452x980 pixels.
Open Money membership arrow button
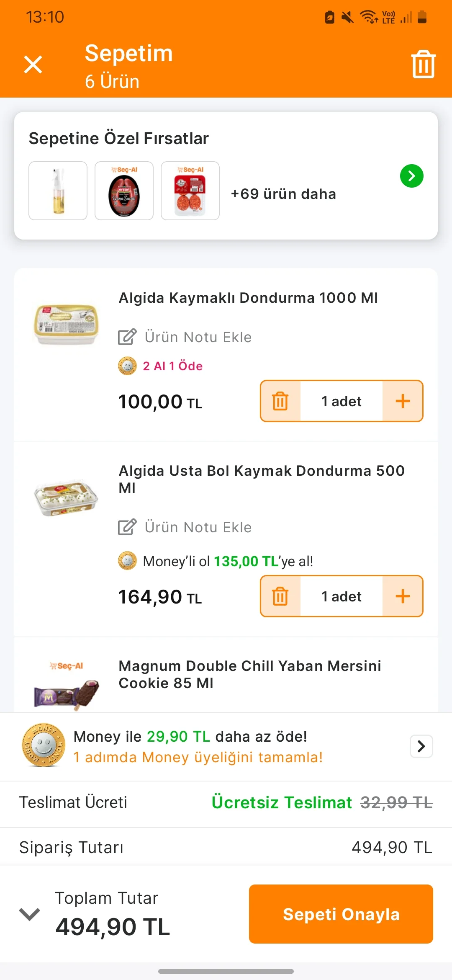421,746
